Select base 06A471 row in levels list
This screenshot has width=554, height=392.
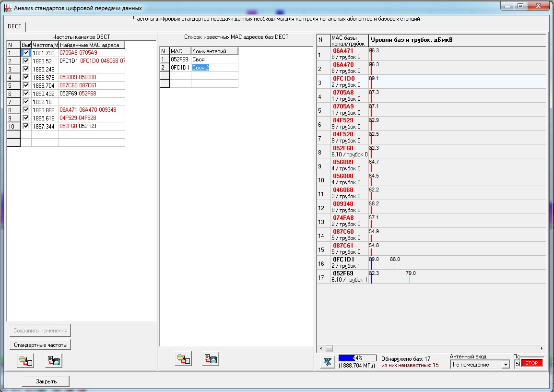point(431,54)
